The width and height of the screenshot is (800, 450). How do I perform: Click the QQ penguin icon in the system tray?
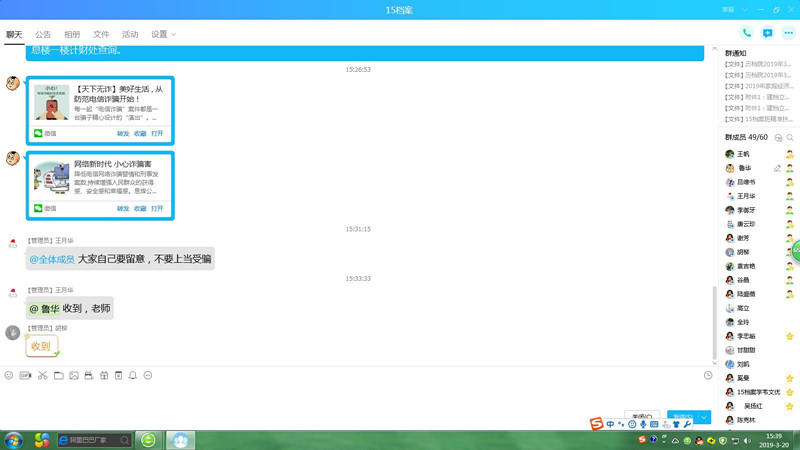pyautogui.click(x=699, y=440)
